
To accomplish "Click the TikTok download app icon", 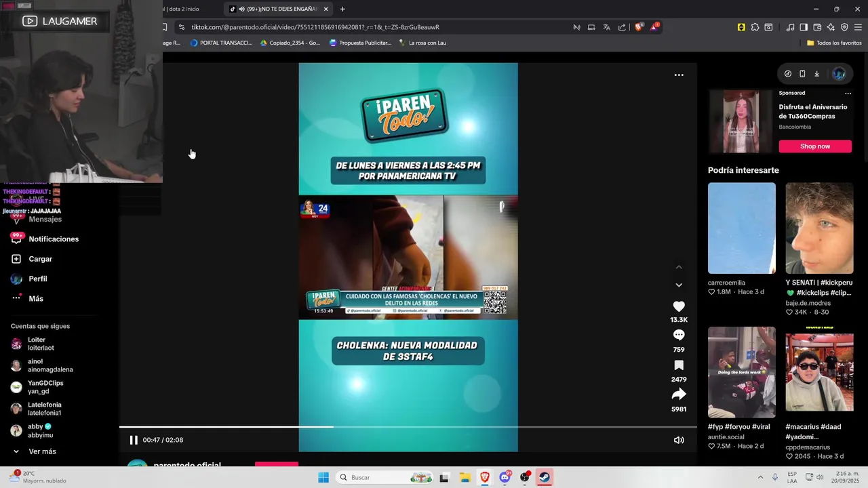I will tap(817, 74).
